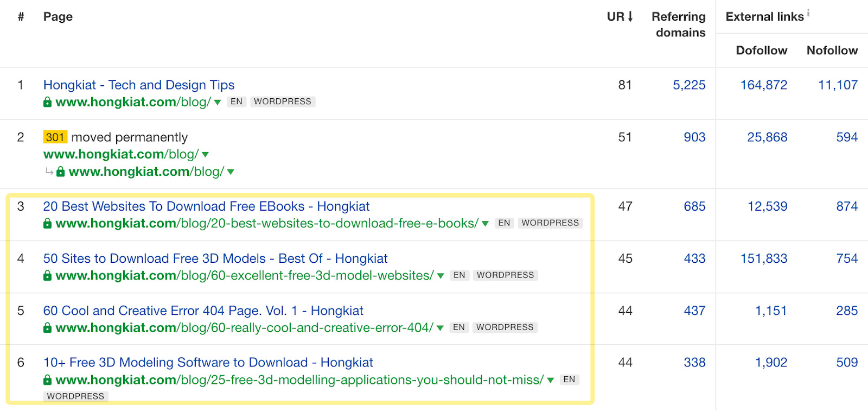The image size is (868, 411).
Task: Sort by Dofollow column header
Action: (x=761, y=50)
